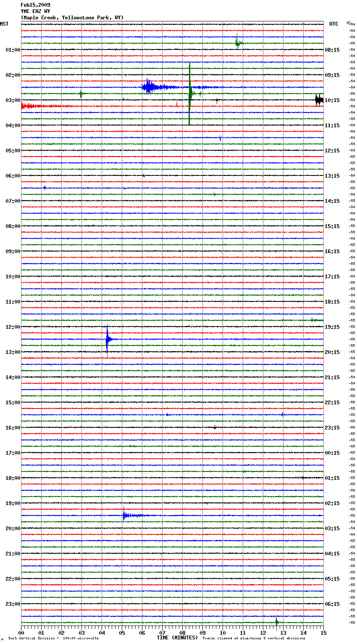Click bottom-axis minute tick label '05'
The width and height of the screenshot is (357, 644).
[122, 633]
